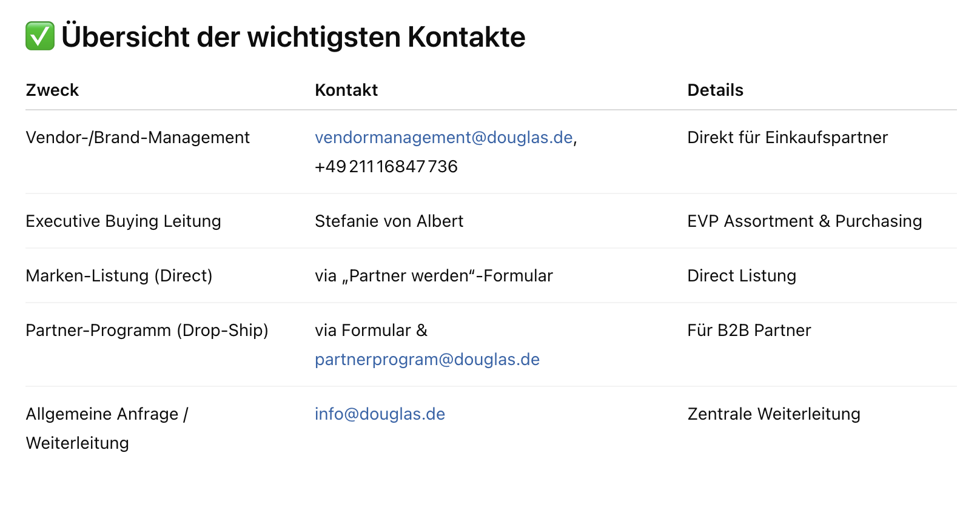Open the partnerprogram@douglas.de email link
The height and width of the screenshot is (507, 980).
[427, 360]
